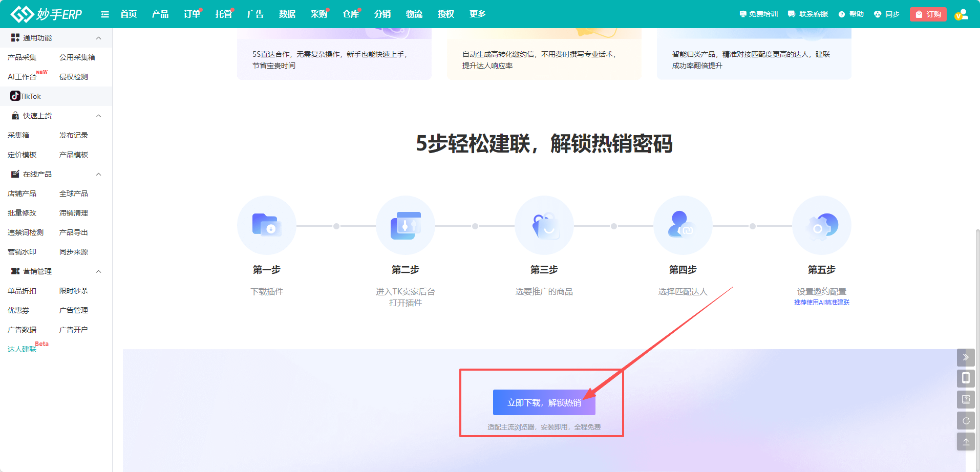Viewport: 980px width, 472px height.
Task: Open the 订单 top menu
Action: pyautogui.click(x=192, y=14)
